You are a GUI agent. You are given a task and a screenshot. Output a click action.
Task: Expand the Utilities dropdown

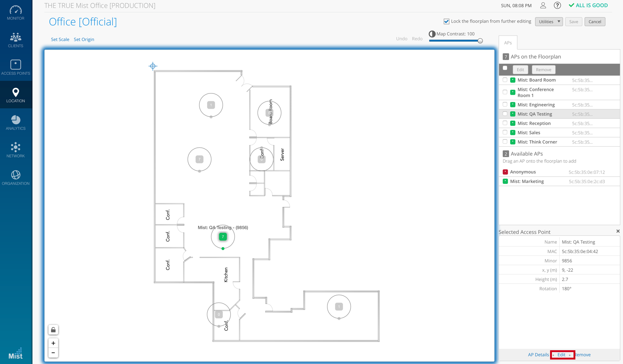click(549, 22)
